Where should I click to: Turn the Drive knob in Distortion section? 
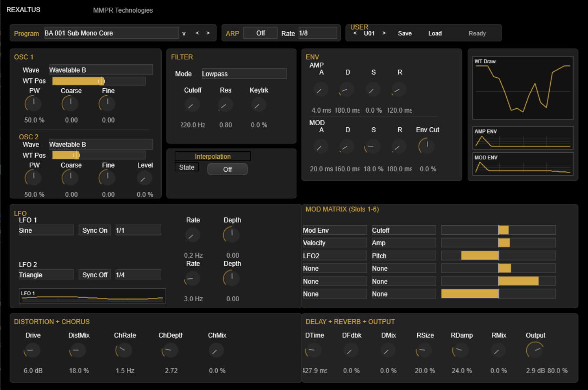[x=31, y=350]
